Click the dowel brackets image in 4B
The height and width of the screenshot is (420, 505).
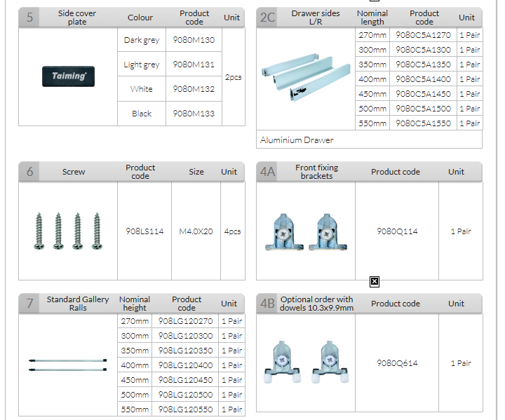point(305,363)
